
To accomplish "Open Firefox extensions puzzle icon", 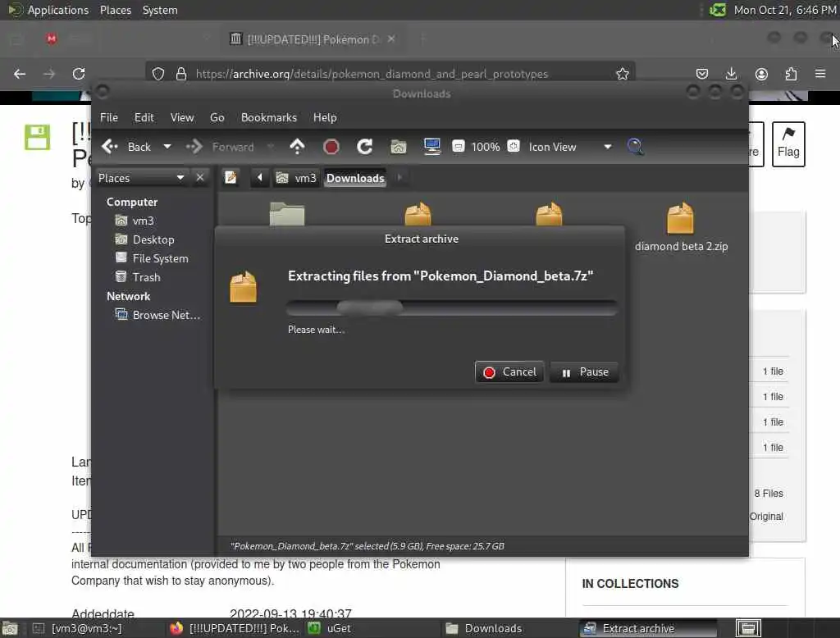I will [791, 74].
